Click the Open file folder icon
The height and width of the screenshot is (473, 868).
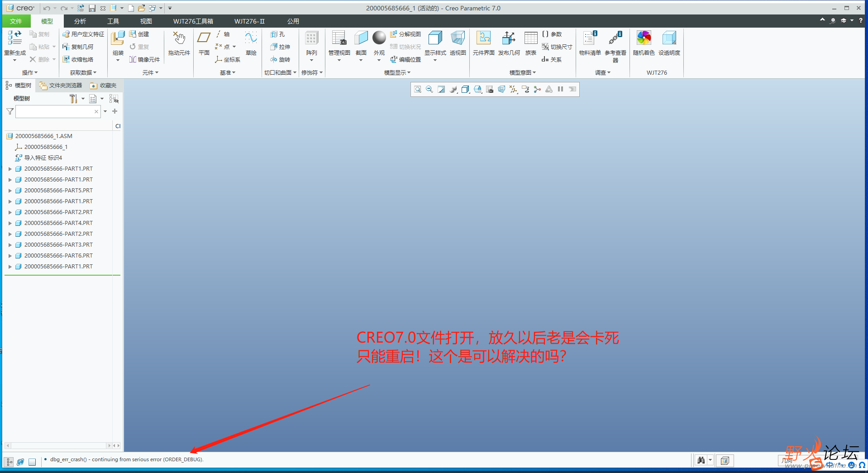click(141, 8)
